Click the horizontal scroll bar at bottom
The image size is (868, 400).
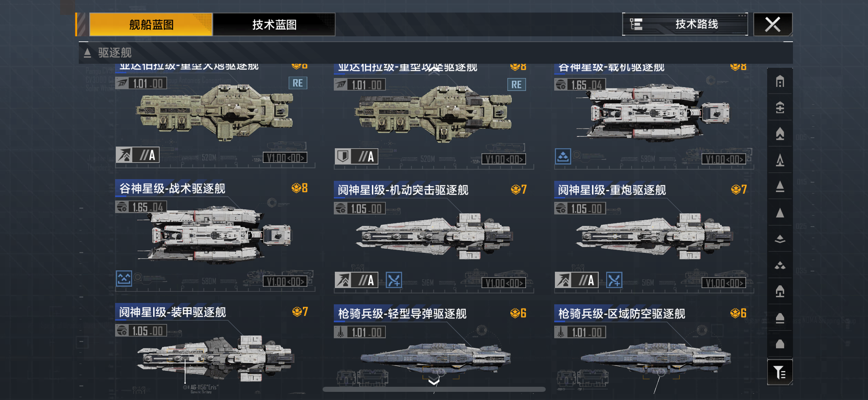[434, 389]
